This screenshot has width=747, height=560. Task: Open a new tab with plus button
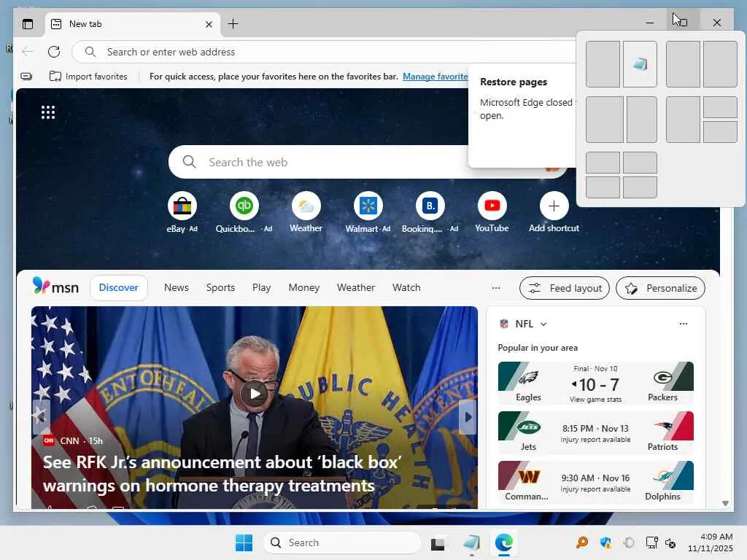coord(233,24)
